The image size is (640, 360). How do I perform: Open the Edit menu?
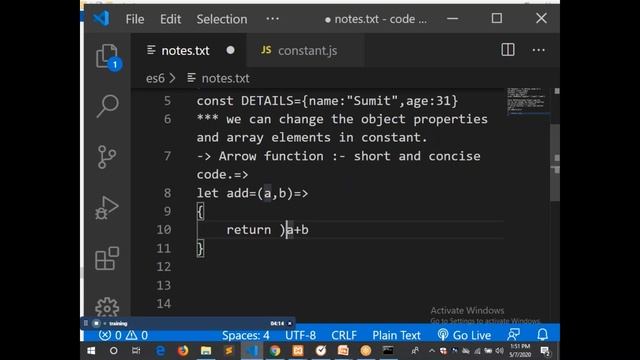click(x=170, y=19)
